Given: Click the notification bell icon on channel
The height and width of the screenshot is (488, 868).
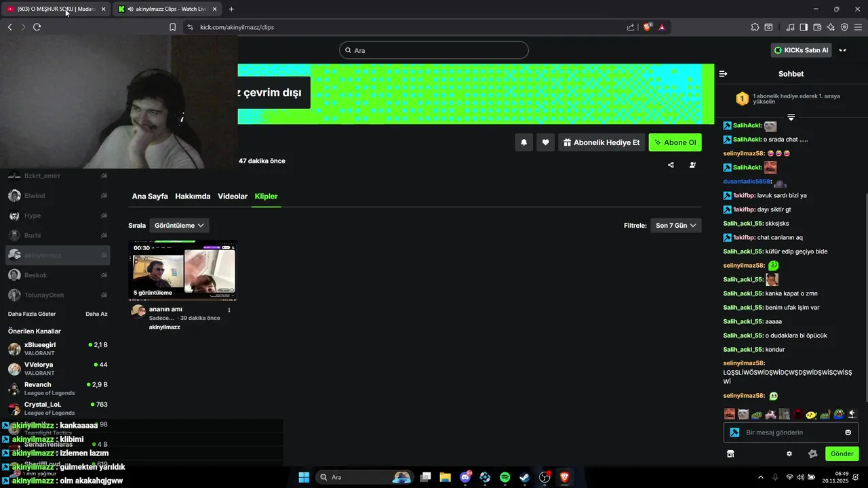Looking at the screenshot, I should [x=524, y=142].
